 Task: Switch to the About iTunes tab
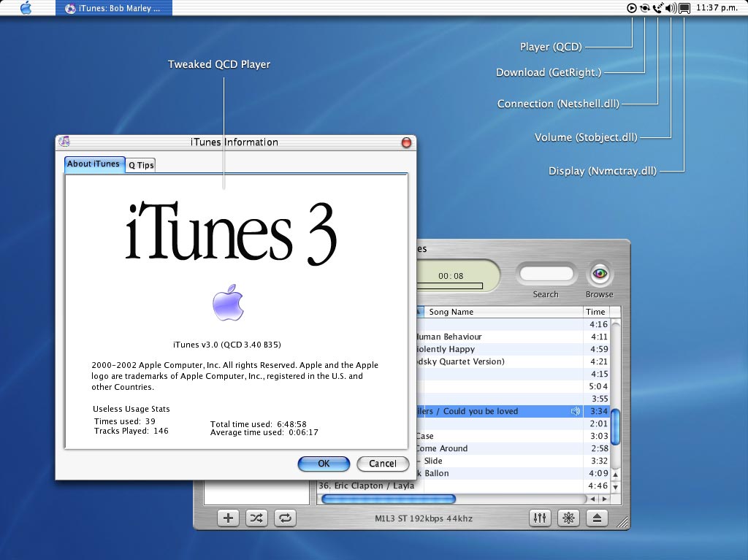pyautogui.click(x=93, y=164)
